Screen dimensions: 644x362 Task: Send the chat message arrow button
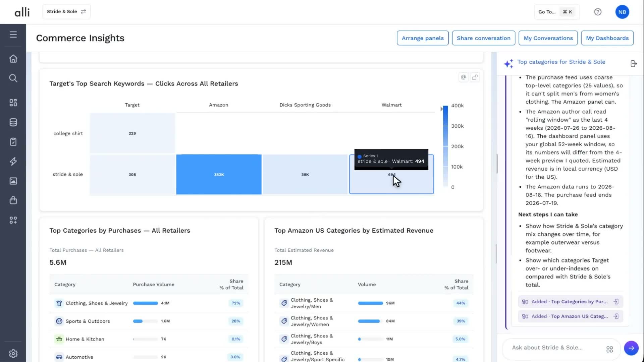pos(631,348)
